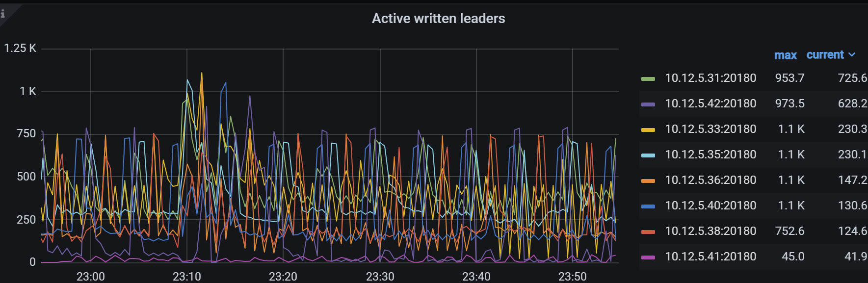Click the 500 y-axis label
The image size is (868, 283).
[26, 177]
